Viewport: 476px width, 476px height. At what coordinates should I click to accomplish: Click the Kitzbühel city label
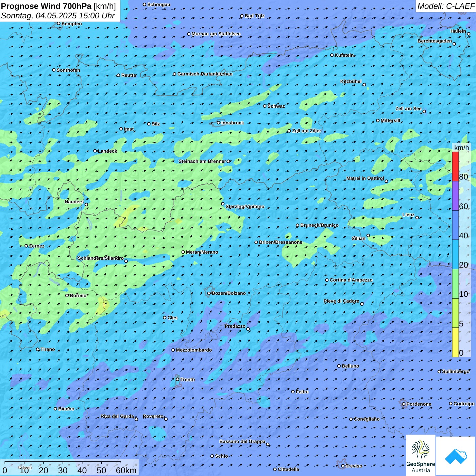pyautogui.click(x=351, y=81)
